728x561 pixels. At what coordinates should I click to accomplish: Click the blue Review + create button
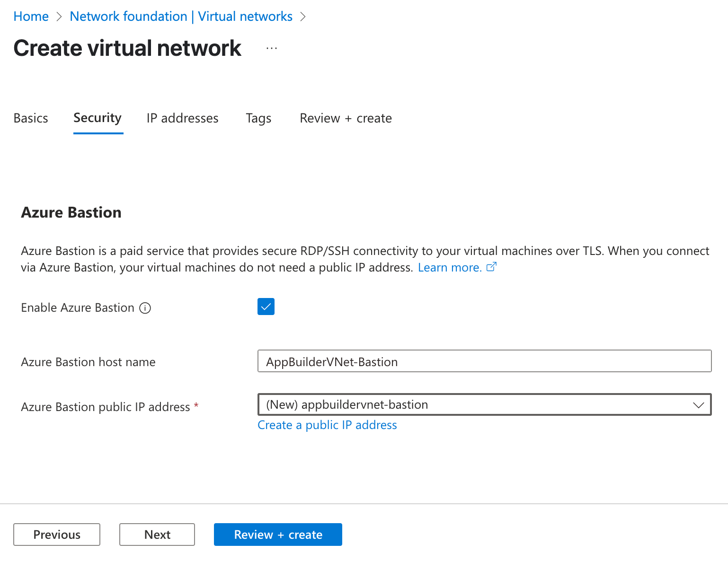[x=278, y=535]
